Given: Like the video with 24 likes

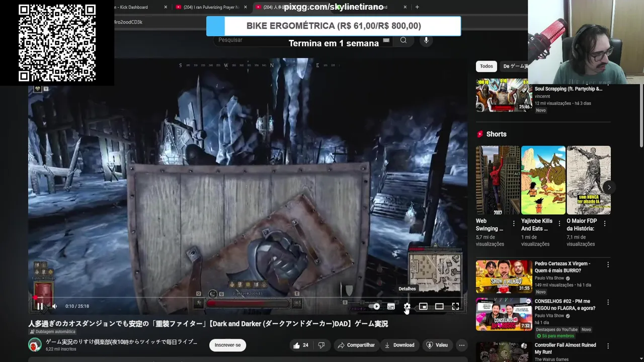Looking at the screenshot, I should point(301,345).
